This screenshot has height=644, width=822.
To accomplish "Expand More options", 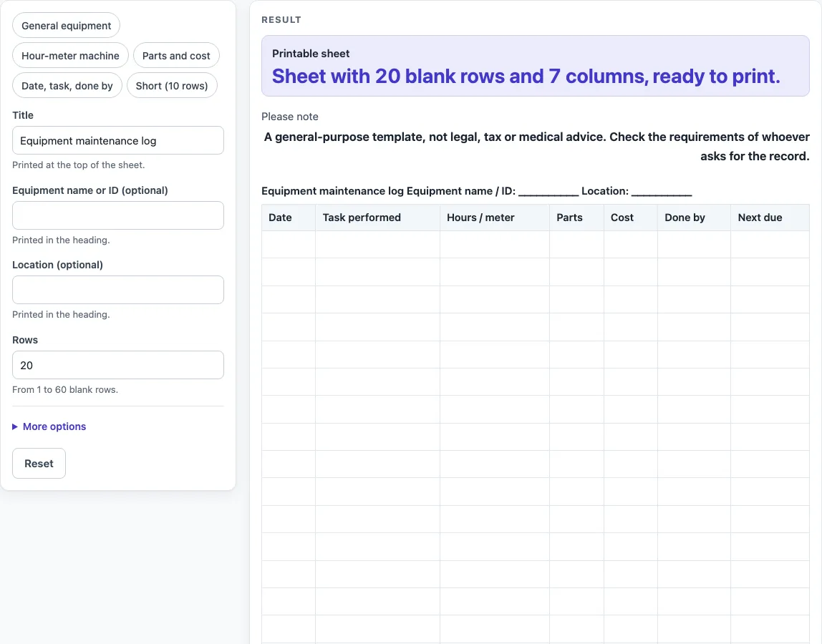I will [x=49, y=426].
